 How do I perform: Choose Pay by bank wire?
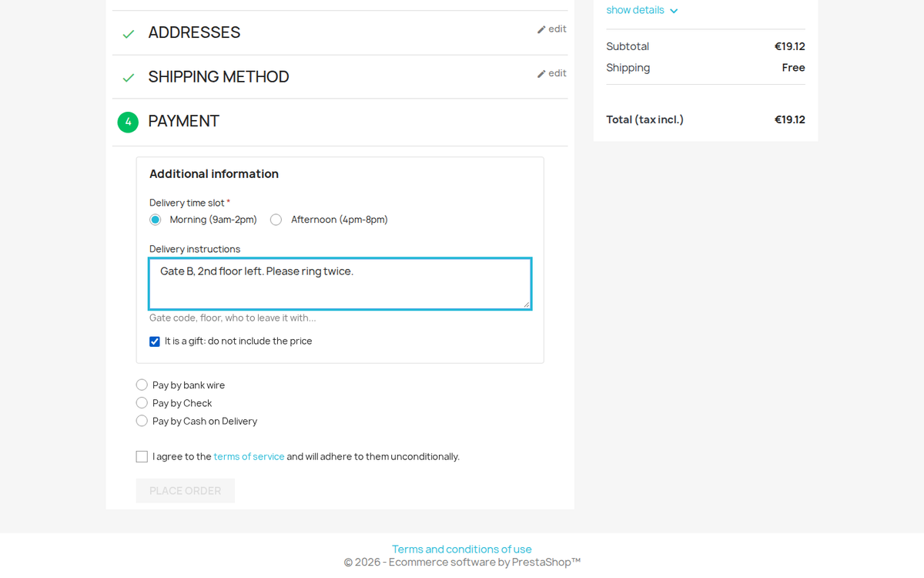(142, 385)
